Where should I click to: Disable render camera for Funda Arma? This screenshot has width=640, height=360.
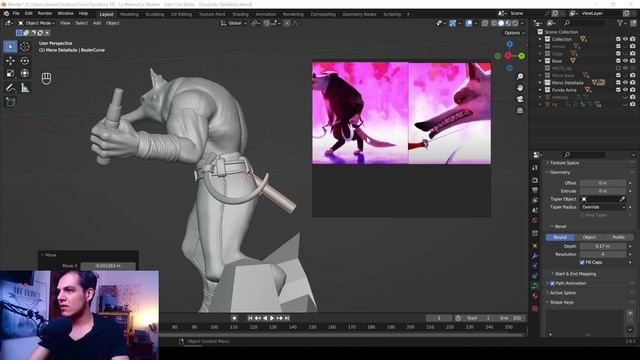(x=633, y=90)
